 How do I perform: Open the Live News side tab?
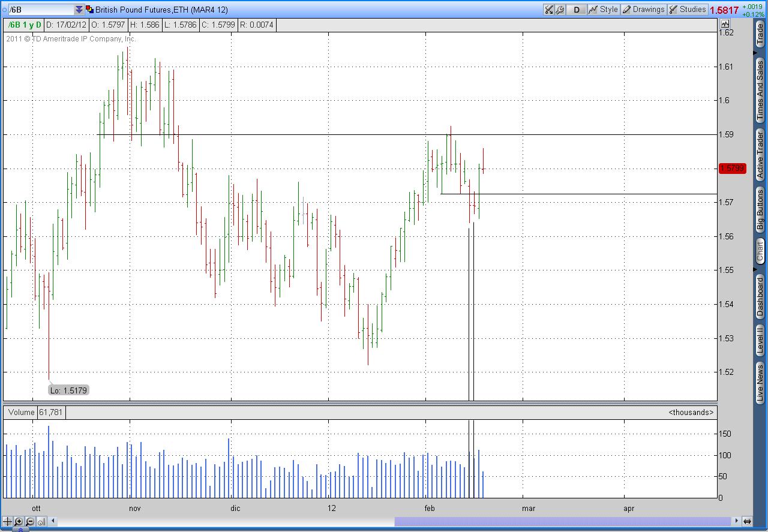760,382
